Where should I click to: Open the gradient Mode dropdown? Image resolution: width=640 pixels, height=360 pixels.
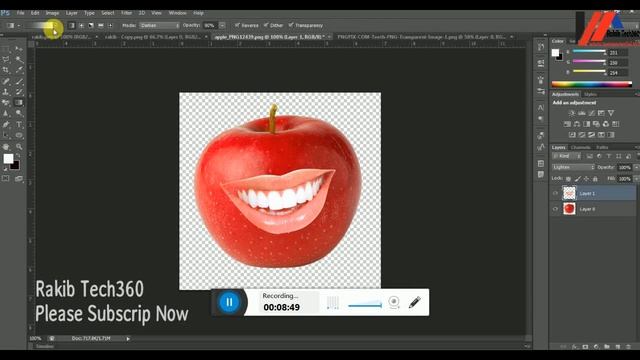pyautogui.click(x=159, y=25)
